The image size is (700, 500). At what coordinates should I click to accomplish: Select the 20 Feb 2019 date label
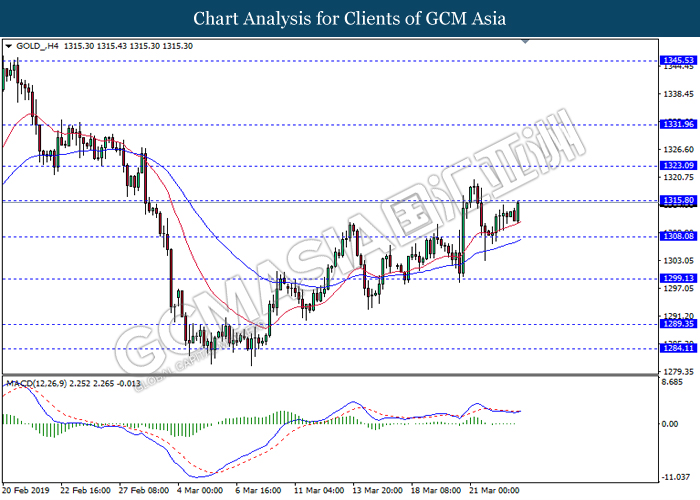click(x=26, y=491)
